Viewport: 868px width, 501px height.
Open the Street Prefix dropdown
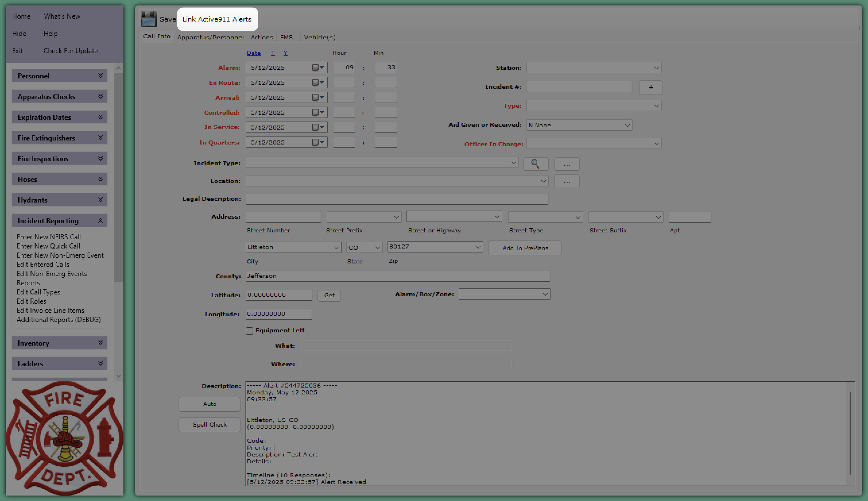pos(364,217)
